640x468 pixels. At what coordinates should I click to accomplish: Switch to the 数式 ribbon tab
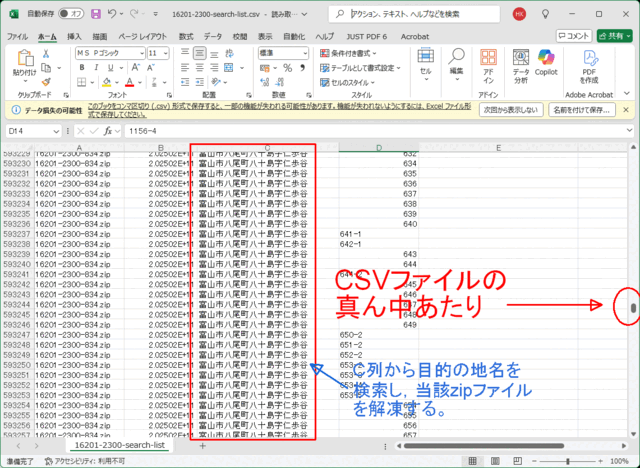pyautogui.click(x=186, y=36)
